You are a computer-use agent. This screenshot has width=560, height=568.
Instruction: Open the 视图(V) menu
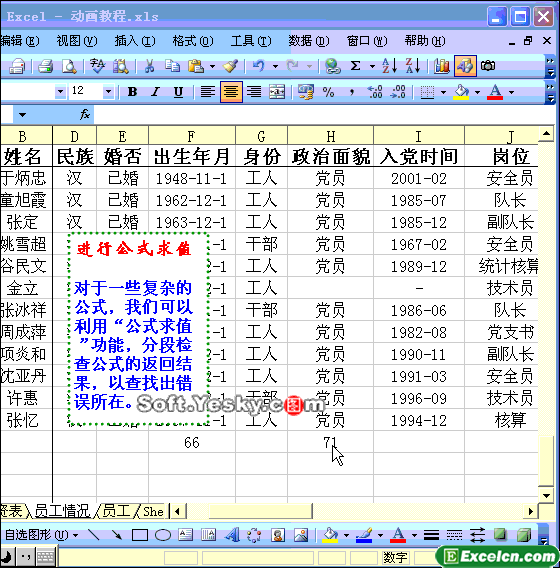[x=77, y=41]
